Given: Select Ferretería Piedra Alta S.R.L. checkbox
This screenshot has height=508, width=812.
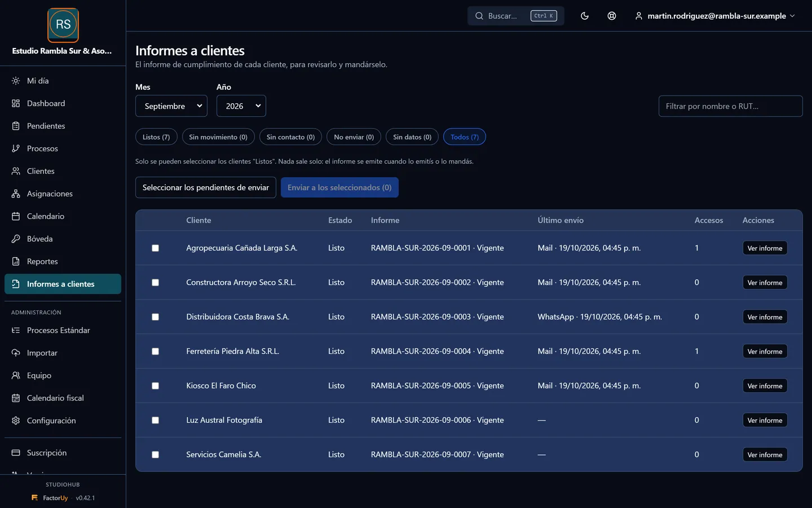Looking at the screenshot, I should (155, 352).
